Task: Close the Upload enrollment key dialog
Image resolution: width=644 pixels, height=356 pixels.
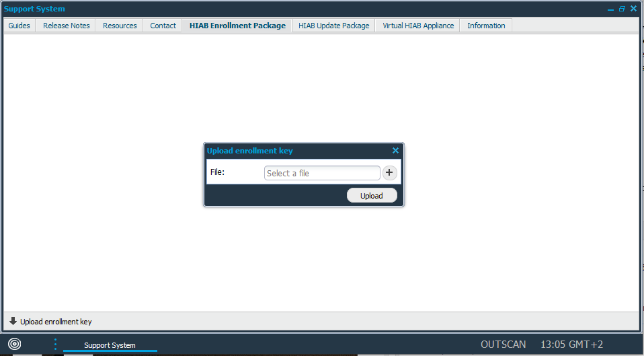Action: [x=395, y=151]
